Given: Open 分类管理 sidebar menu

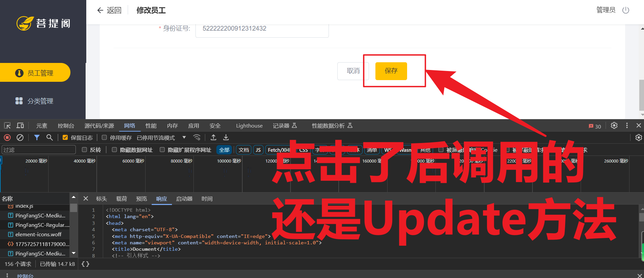Looking at the screenshot, I should click(x=35, y=101).
